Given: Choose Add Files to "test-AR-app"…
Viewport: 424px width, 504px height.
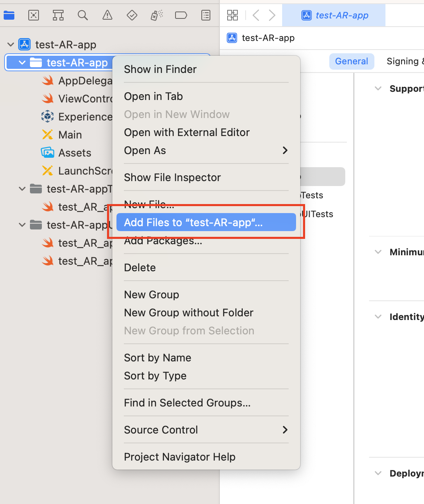Looking at the screenshot, I should (206, 222).
